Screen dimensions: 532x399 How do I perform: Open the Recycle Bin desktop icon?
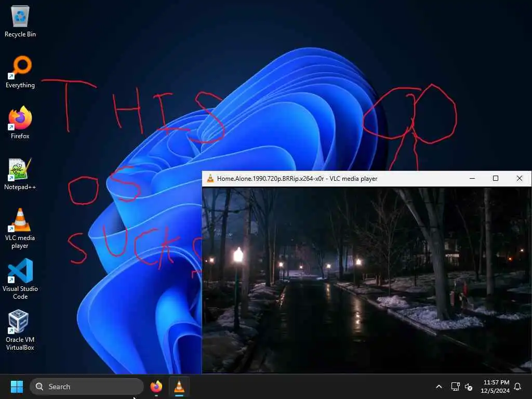20,21
